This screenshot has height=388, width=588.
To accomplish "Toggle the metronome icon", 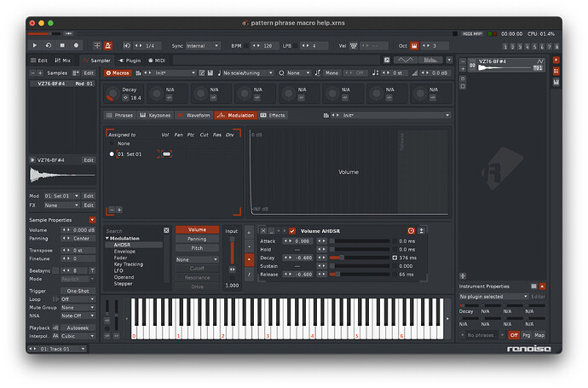I will pyautogui.click(x=108, y=46).
